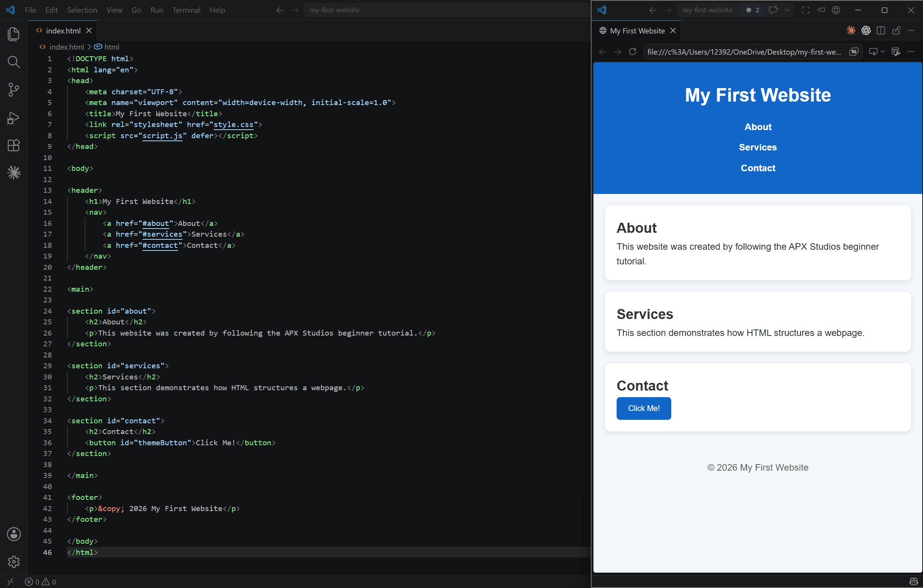Open the Go menu
This screenshot has width=923, height=588.
(x=136, y=10)
